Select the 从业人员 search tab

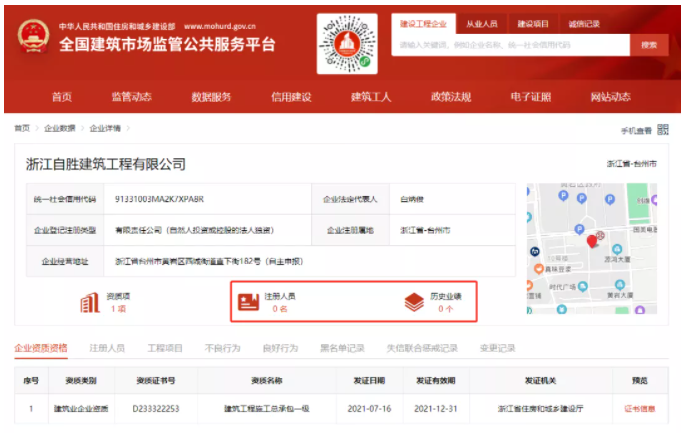pyautogui.click(x=482, y=24)
